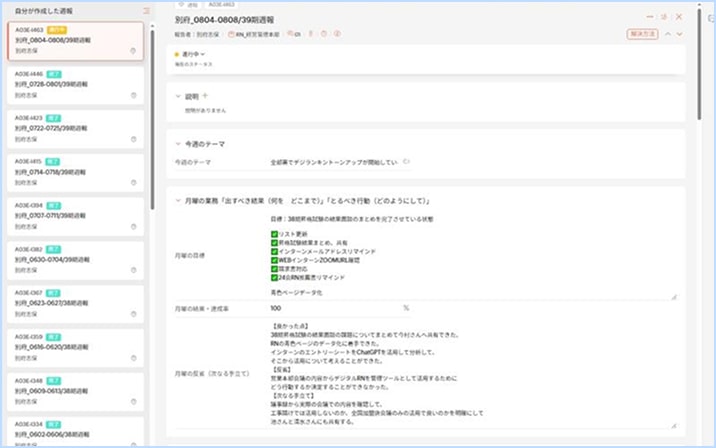This screenshot has height=448, width=716.
Task: Click the comment bubble icon in report header
Action: click(x=295, y=34)
